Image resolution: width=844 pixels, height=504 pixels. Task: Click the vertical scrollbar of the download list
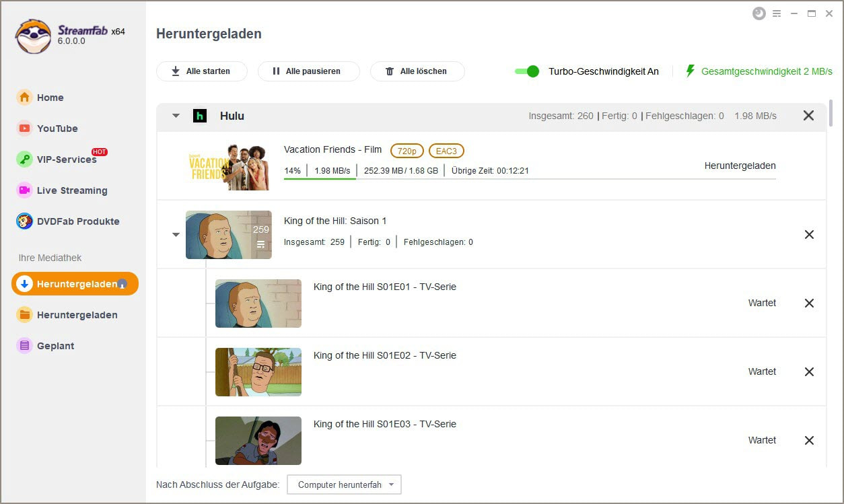pyautogui.click(x=831, y=113)
